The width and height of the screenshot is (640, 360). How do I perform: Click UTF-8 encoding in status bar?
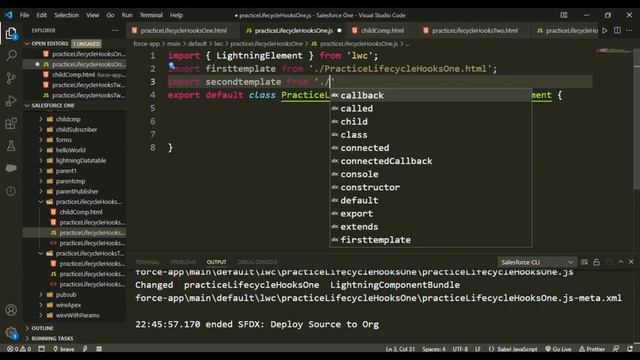(x=460, y=349)
